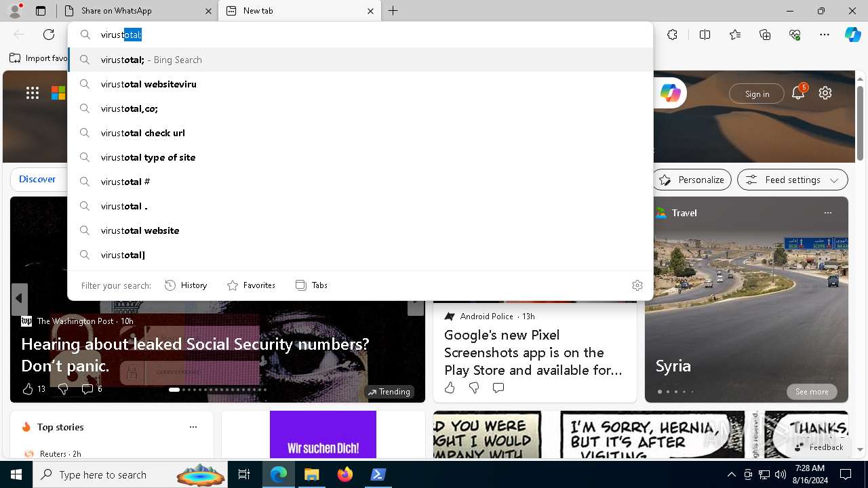Select 'virustotal type of site' suggestion
This screenshot has height=488, width=868.
click(360, 157)
